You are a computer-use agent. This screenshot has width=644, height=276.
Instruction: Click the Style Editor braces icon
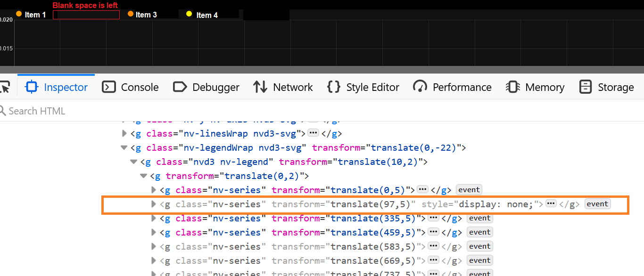click(x=334, y=87)
